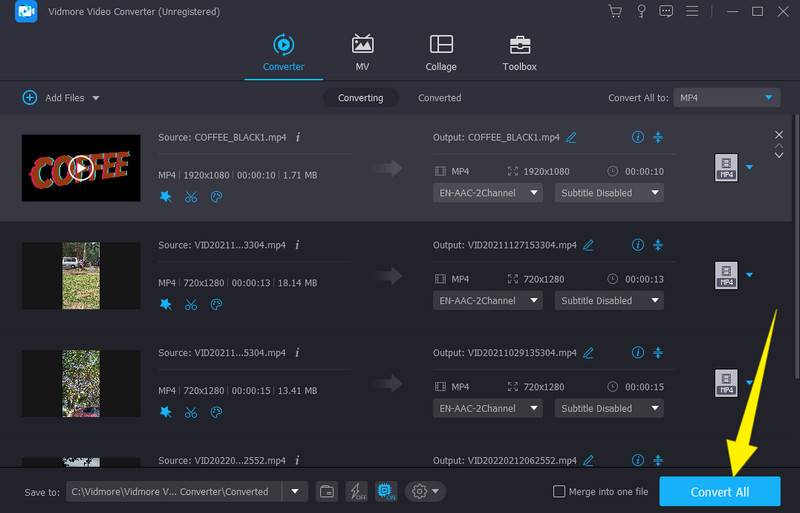Expand the Subtitle Disabled dropdown of first video
The width and height of the screenshot is (800, 513).
click(x=609, y=192)
